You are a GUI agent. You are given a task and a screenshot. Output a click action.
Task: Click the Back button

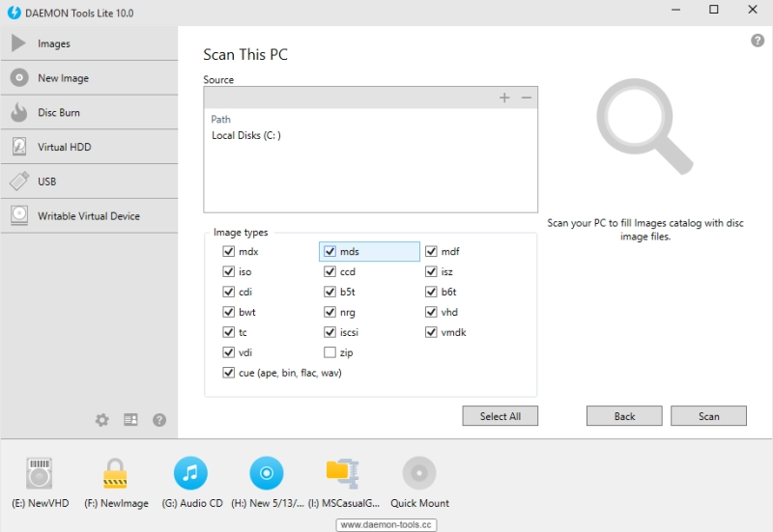(624, 416)
